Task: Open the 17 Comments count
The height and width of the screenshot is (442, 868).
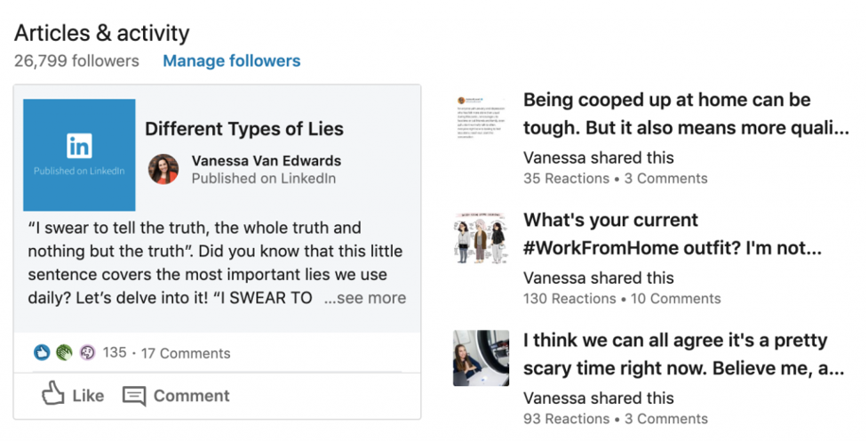Action: (186, 353)
